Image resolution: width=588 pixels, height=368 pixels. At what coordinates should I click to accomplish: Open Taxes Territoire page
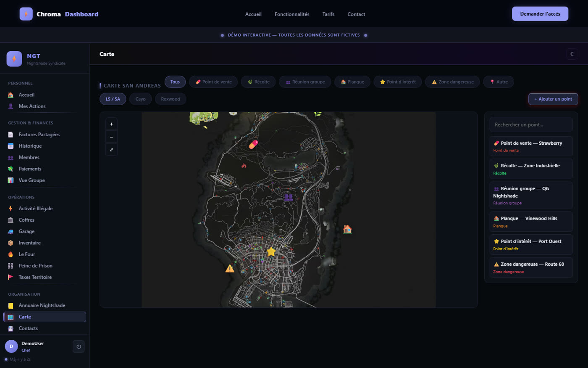tap(45, 277)
